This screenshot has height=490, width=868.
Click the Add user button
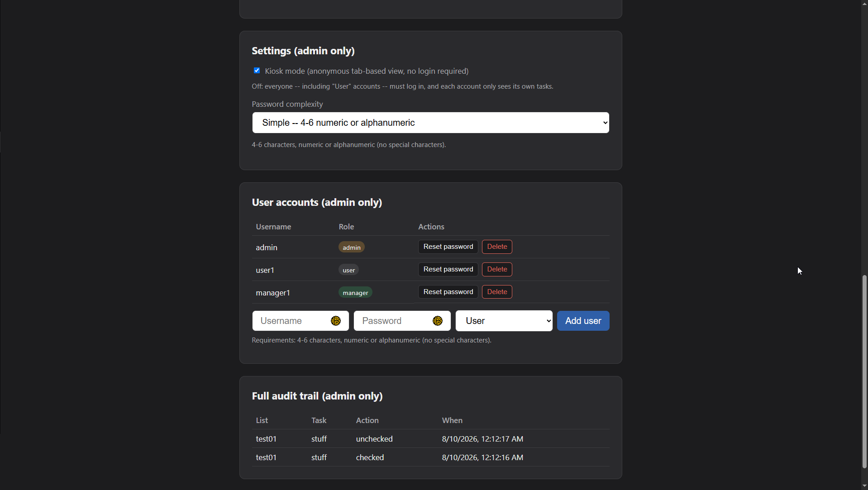click(583, 321)
